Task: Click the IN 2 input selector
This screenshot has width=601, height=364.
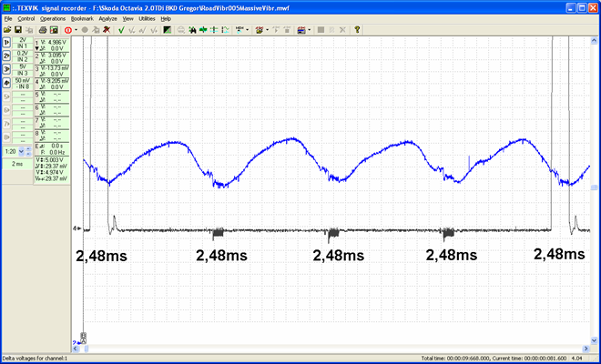Action: coord(23,59)
